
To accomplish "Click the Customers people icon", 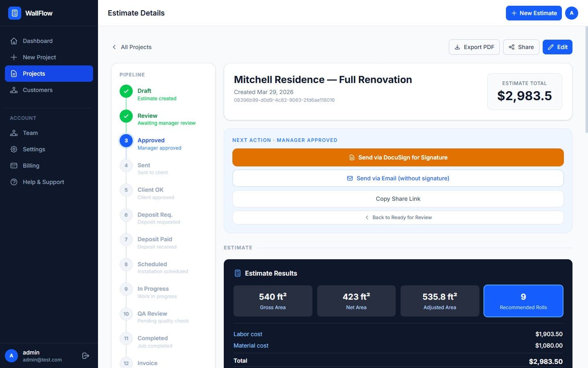I will tap(14, 90).
